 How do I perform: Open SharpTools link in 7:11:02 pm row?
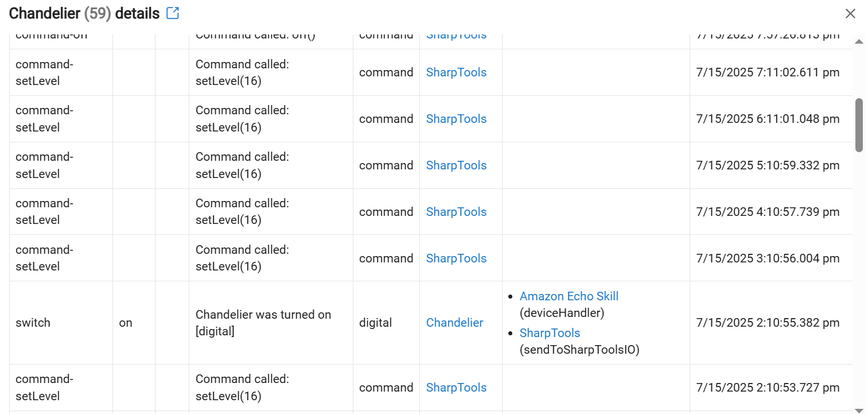coord(456,72)
